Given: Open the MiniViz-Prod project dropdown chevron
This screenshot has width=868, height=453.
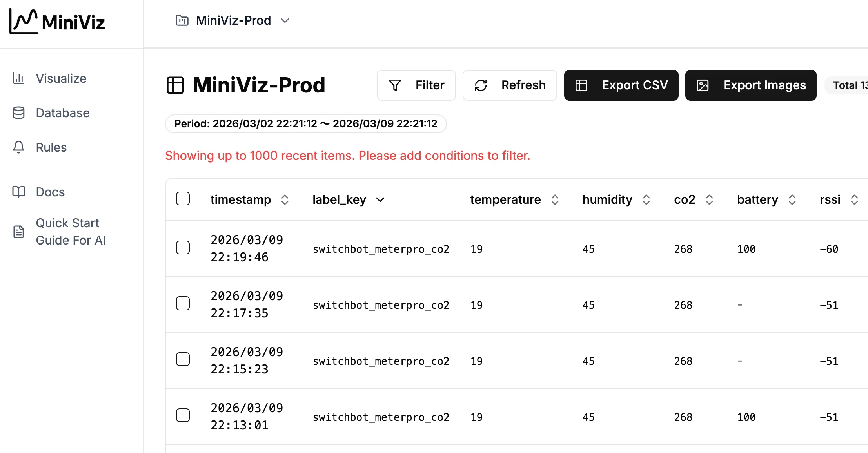Looking at the screenshot, I should pos(285,20).
